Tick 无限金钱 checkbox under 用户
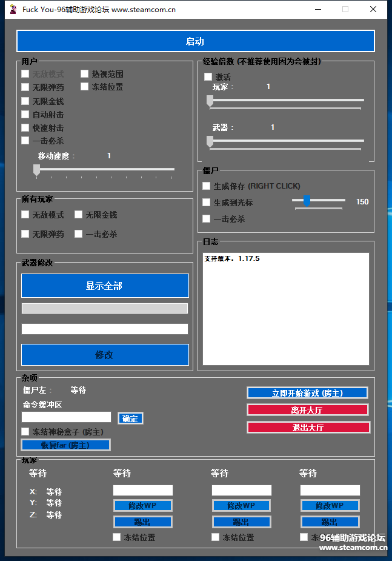Viewport: 392px width, 561px height. click(x=25, y=101)
